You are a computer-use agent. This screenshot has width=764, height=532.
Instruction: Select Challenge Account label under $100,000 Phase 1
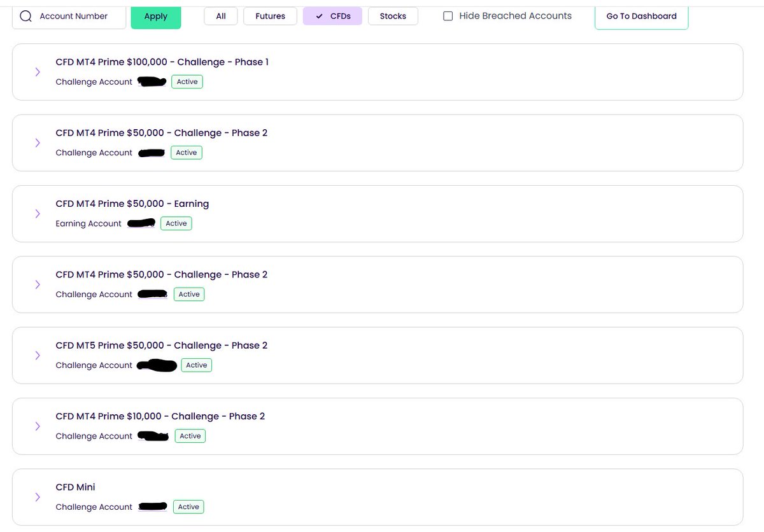click(x=94, y=81)
